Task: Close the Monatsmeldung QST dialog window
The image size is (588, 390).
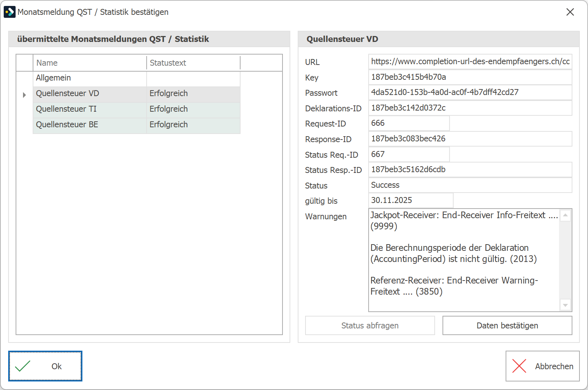Action: (x=570, y=12)
